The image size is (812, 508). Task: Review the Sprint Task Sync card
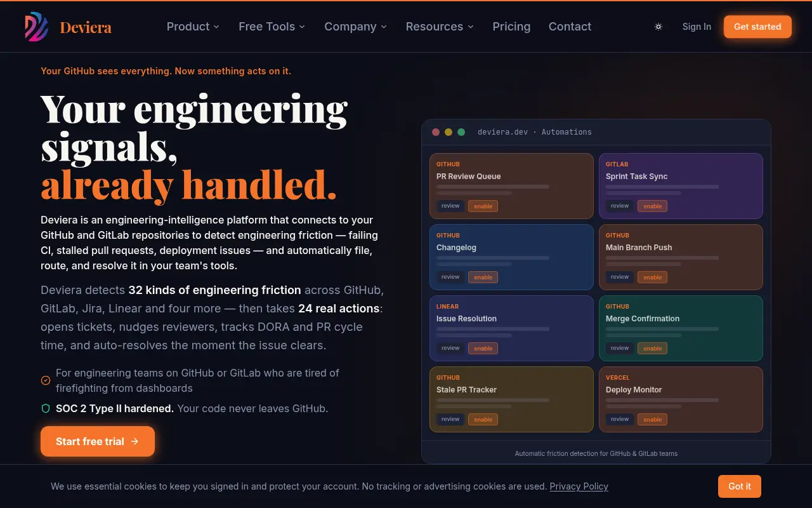coord(620,206)
